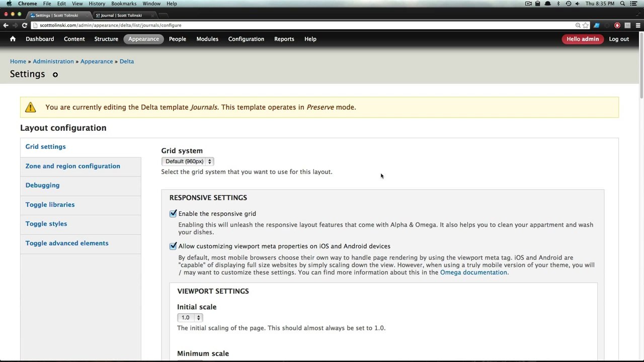644x362 pixels.
Task: Open the Appearance admin menu item
Action: 143,39
